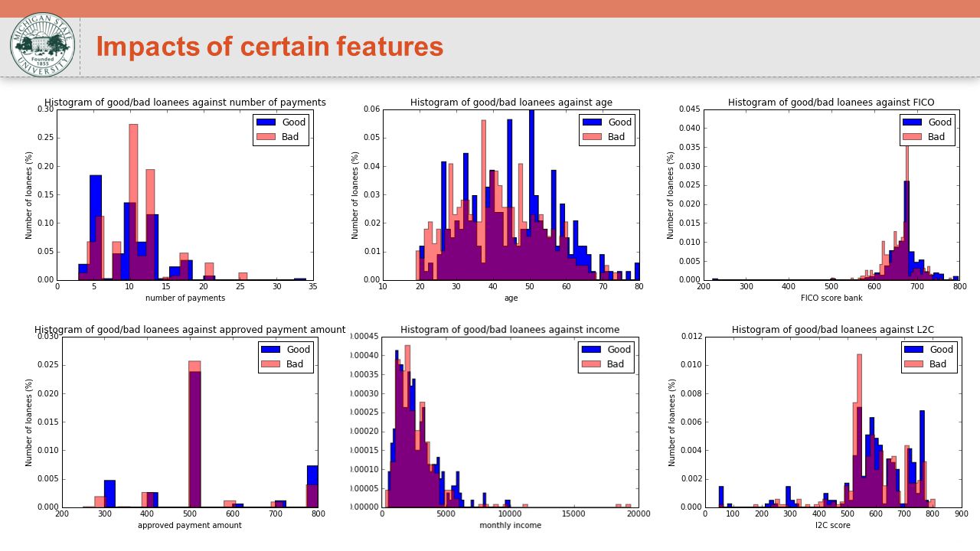The width and height of the screenshot is (980, 551).
Task: Click the number of payments histogram title
Action: point(185,103)
